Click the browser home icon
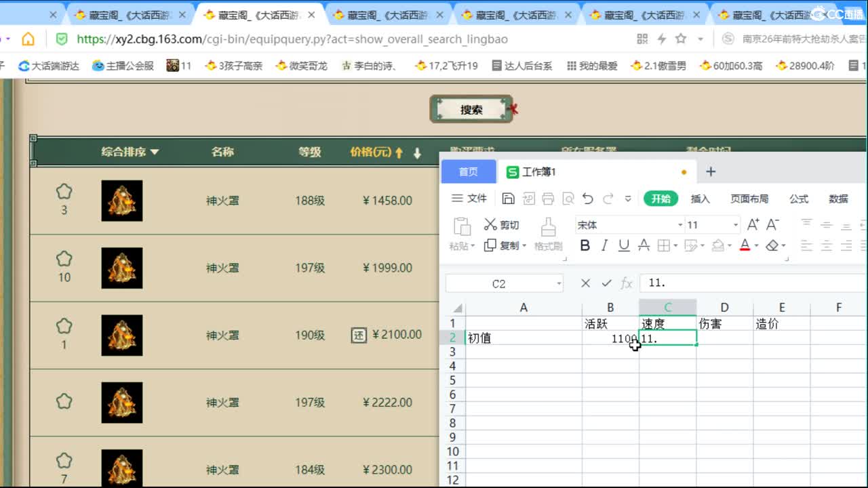This screenshot has height=488, width=868. tap(28, 39)
